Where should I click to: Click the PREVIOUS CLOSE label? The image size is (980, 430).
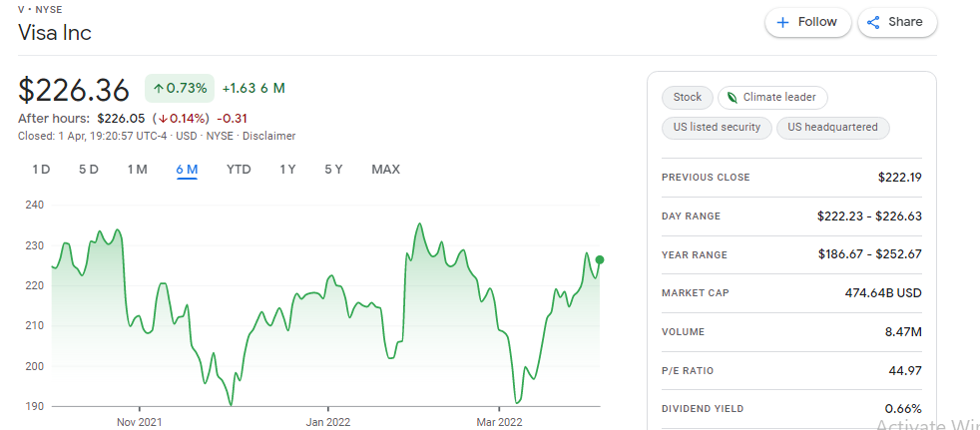tap(706, 178)
